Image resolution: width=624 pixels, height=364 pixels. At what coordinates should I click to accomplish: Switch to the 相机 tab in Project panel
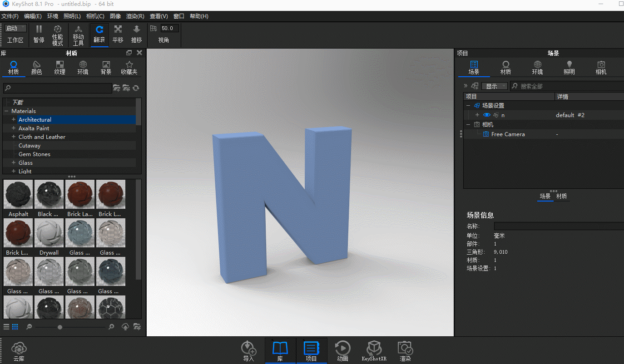[x=601, y=67]
